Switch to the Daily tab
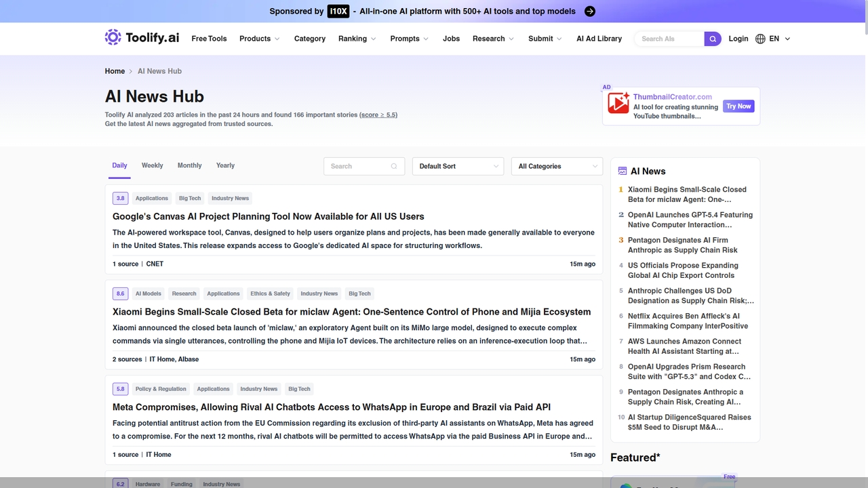868x488 pixels. (x=120, y=165)
